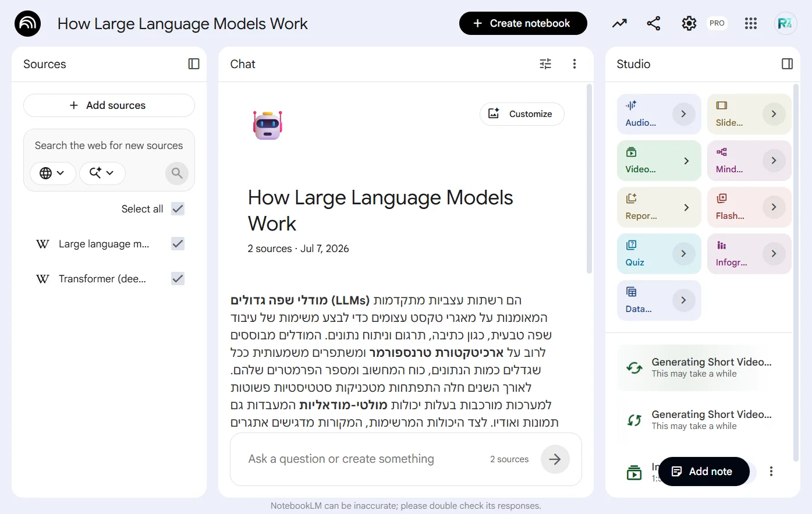
Task: Expand Audio overview options arrow
Action: point(683,114)
